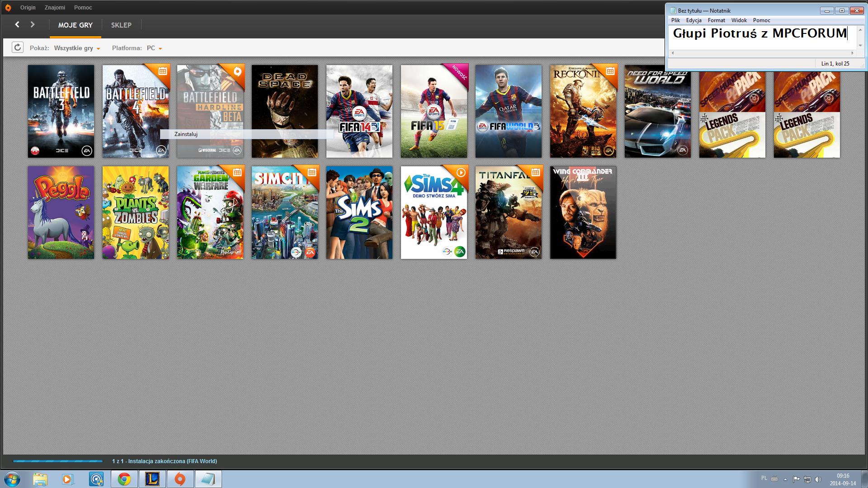The width and height of the screenshot is (868, 488).
Task: Select the Wing Commander III tile
Action: 583,212
